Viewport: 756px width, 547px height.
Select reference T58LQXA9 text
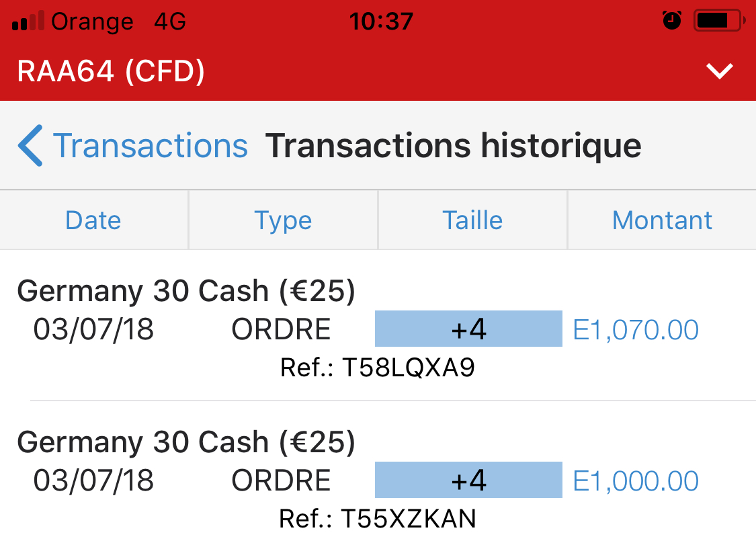pos(378,368)
